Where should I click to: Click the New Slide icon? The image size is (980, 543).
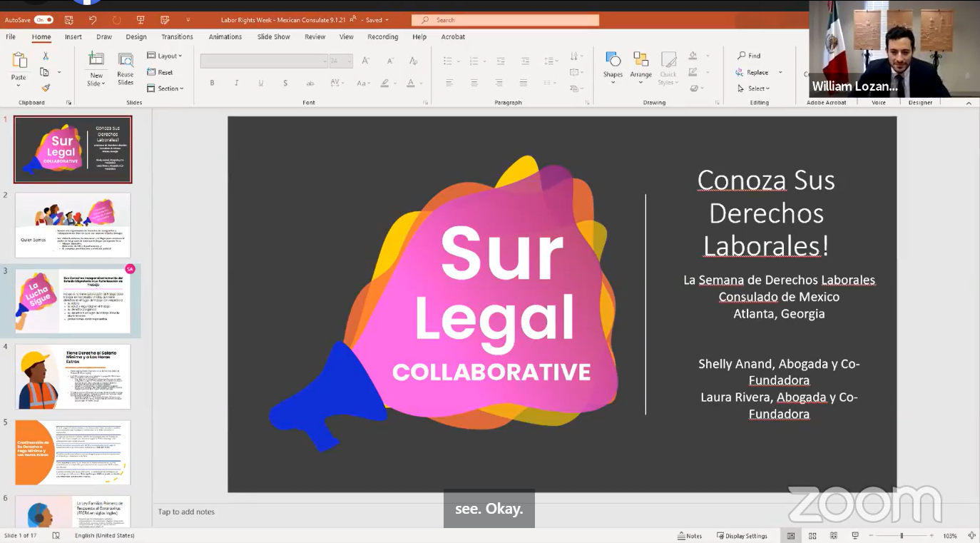tap(96, 60)
